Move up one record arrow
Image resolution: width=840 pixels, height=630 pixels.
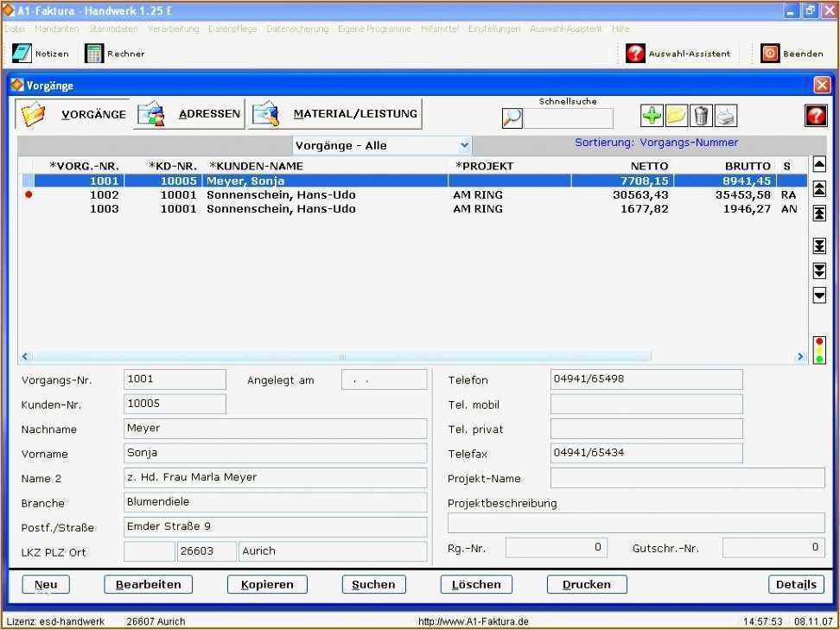[x=819, y=164]
